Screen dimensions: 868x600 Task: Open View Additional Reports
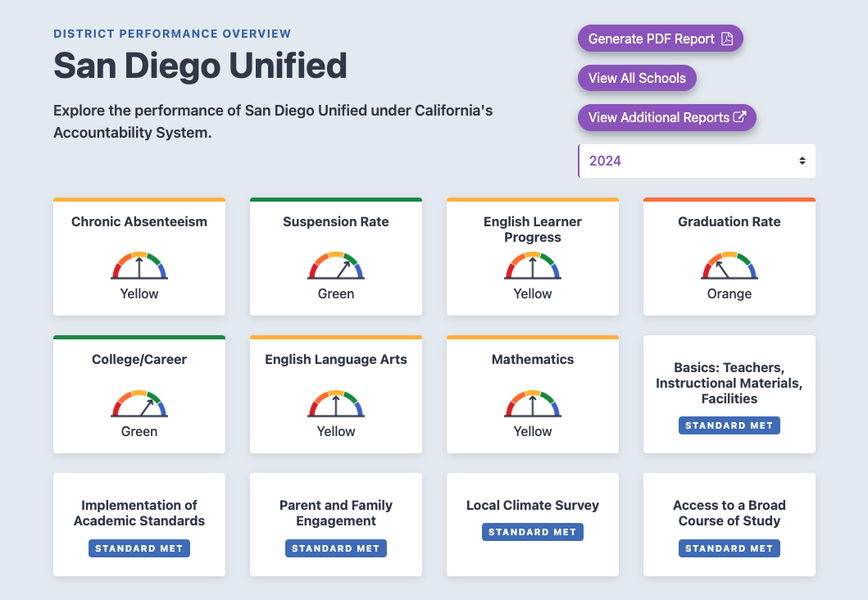point(667,117)
